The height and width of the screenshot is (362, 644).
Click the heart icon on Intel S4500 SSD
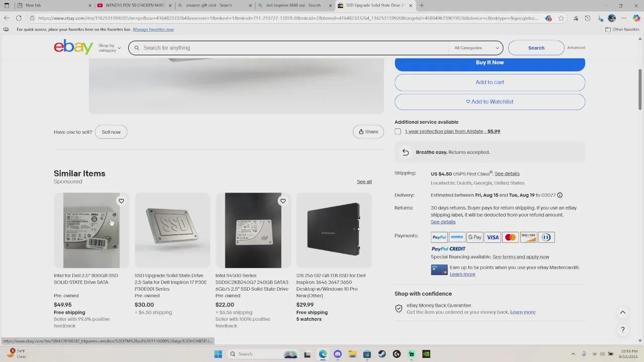click(283, 201)
